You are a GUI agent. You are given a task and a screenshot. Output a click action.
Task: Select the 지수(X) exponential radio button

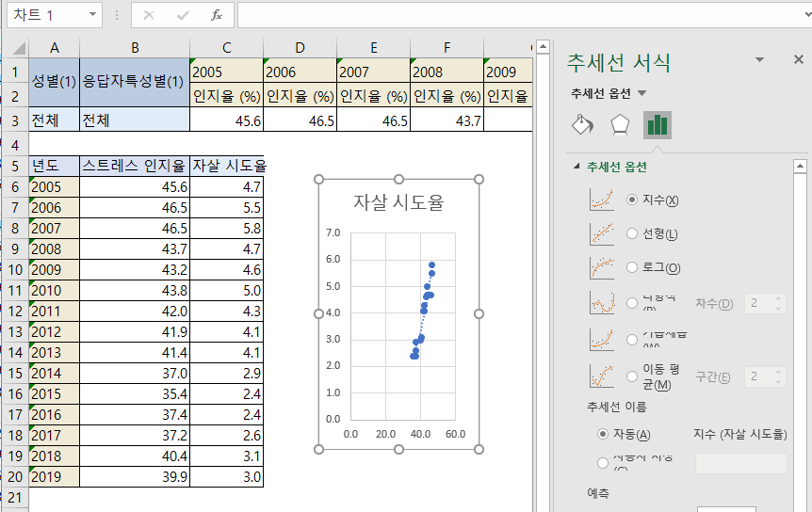tap(632, 200)
